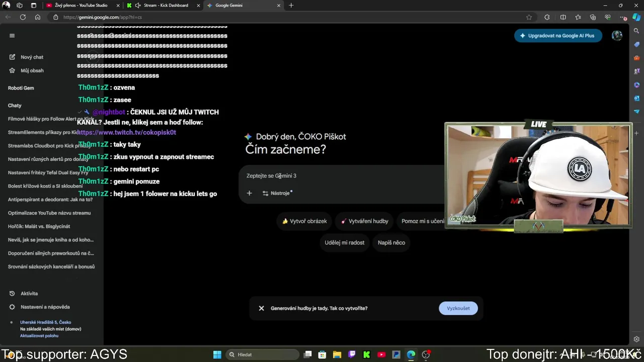Click Upgradovat na Google AI Plus
Screen dimensions: 644x362
pos(558,36)
